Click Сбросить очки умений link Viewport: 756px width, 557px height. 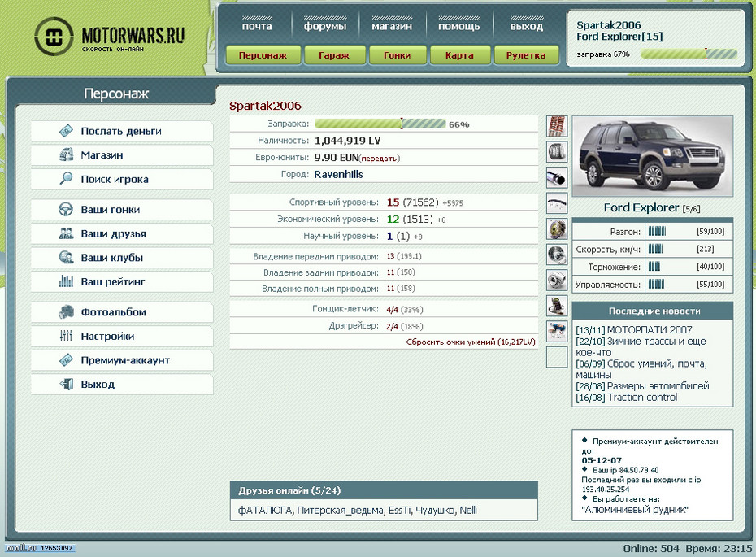471,342
